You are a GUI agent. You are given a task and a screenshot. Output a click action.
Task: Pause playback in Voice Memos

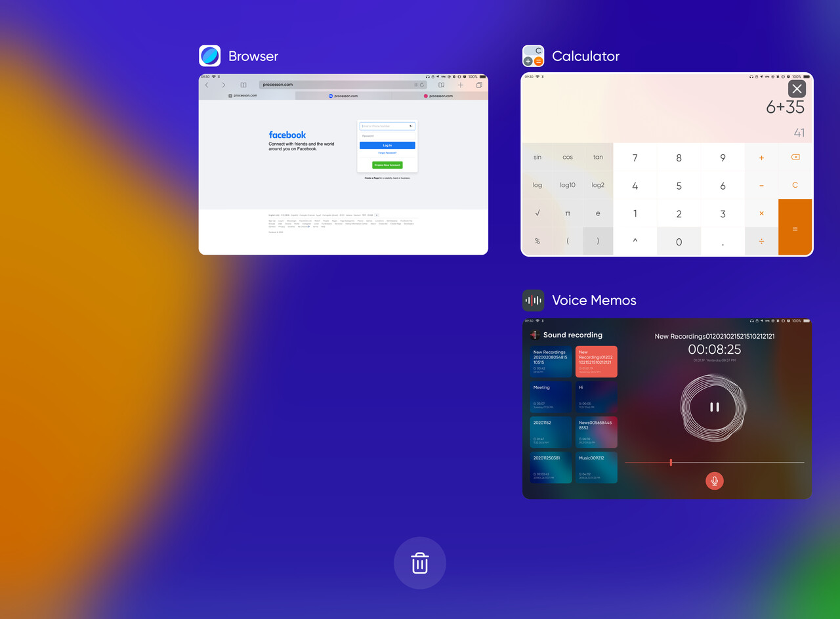click(714, 407)
